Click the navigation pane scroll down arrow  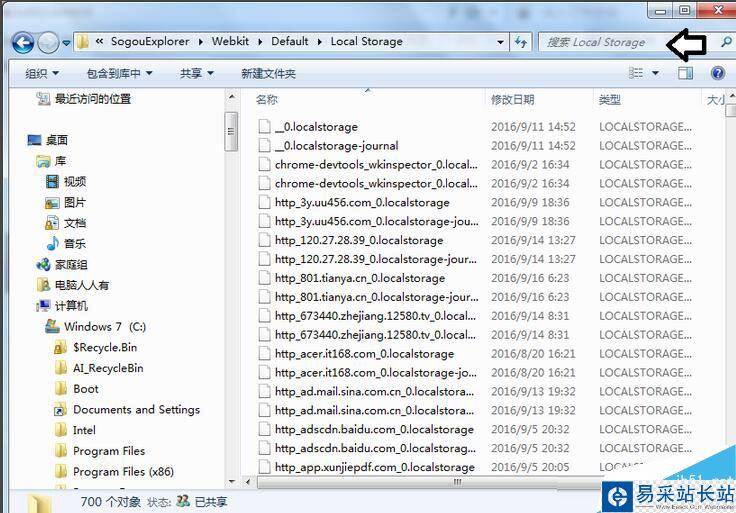pyautogui.click(x=231, y=482)
